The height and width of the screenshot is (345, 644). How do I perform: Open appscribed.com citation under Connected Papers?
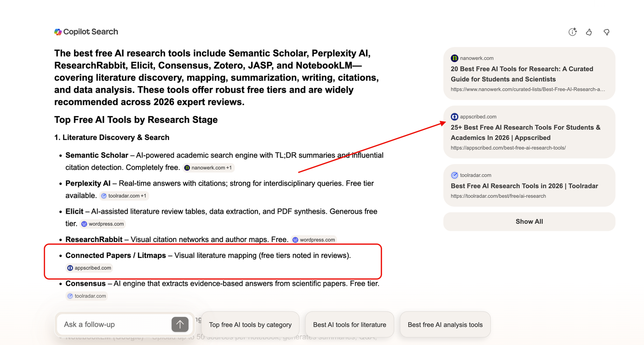click(89, 268)
